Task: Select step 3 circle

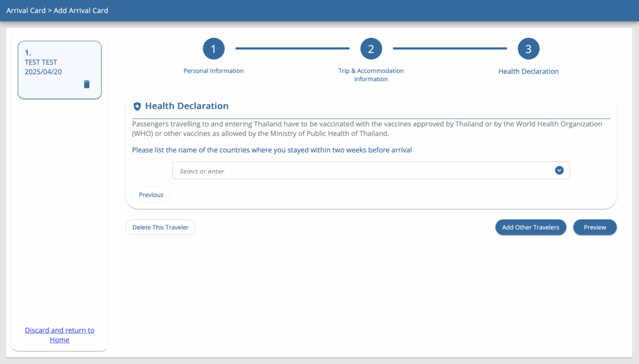Action: (528, 49)
